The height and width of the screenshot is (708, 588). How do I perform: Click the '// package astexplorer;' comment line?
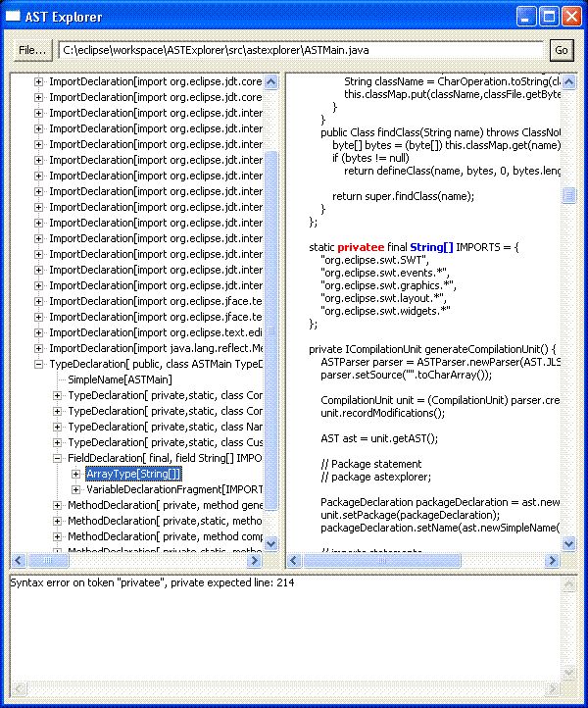[x=376, y=477]
